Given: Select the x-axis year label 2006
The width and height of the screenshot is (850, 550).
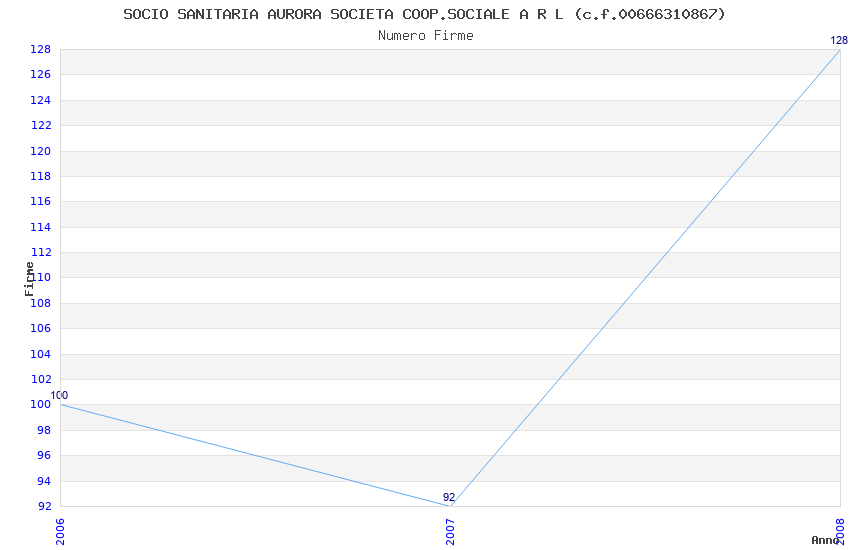Looking at the screenshot, I should click(x=60, y=532).
